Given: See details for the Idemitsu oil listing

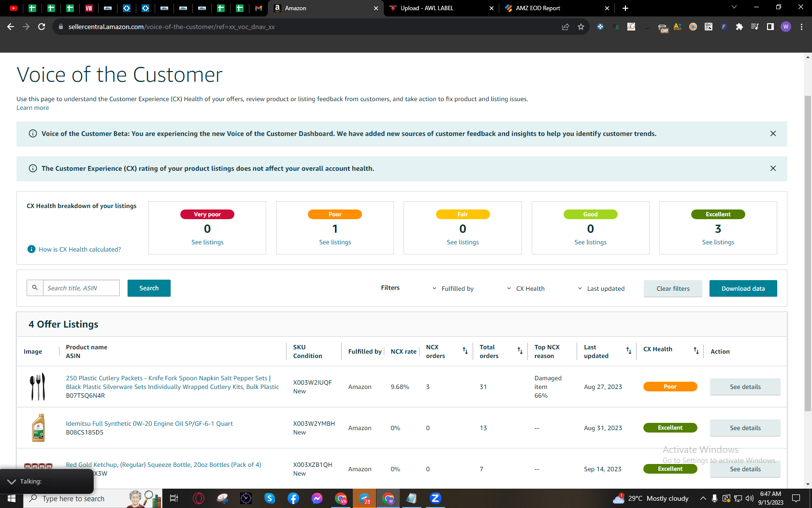Looking at the screenshot, I should tap(745, 428).
